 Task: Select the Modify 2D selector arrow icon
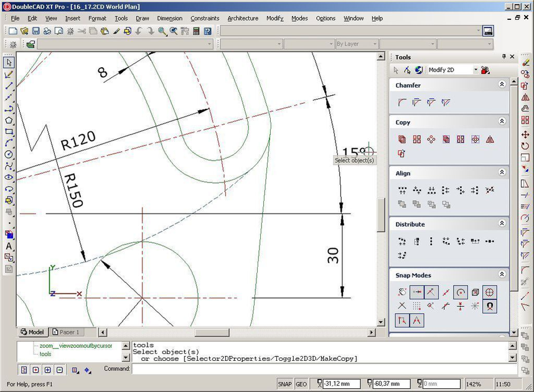click(x=395, y=70)
